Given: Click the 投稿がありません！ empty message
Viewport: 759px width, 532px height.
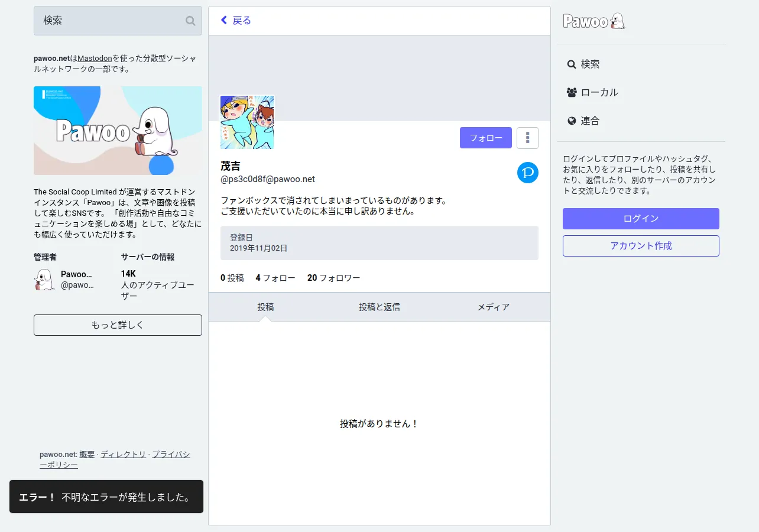Looking at the screenshot, I should pyautogui.click(x=379, y=424).
